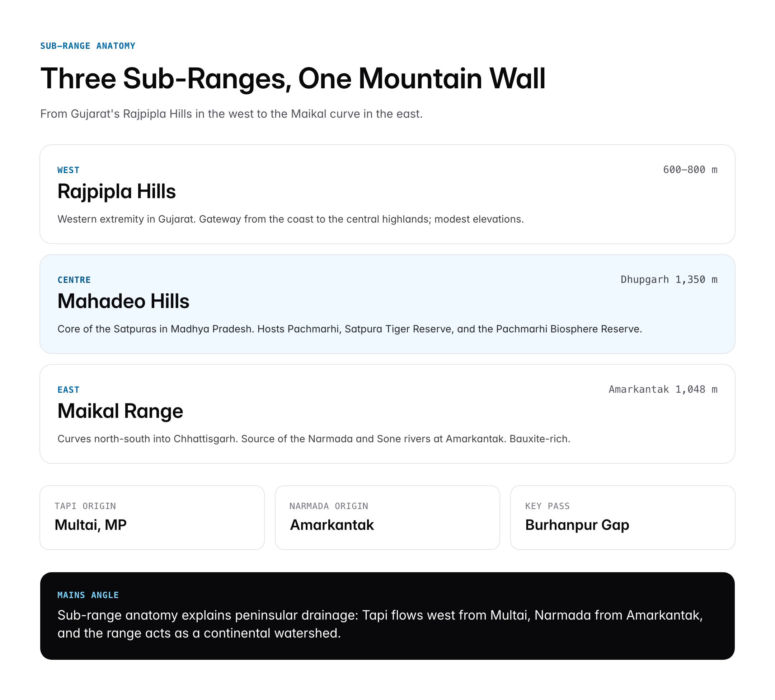This screenshot has height=700, width=775.
Task: Click the "EAST" tag above Maikal Range
Action: (x=69, y=389)
